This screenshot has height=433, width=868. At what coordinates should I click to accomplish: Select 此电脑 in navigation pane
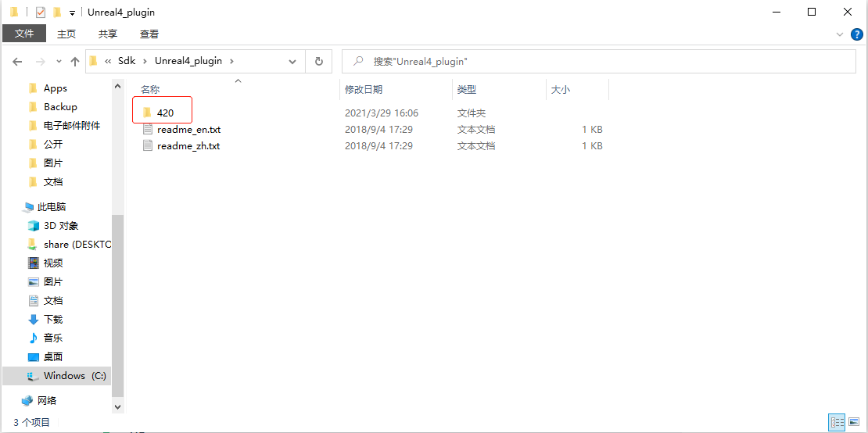pyautogui.click(x=52, y=207)
